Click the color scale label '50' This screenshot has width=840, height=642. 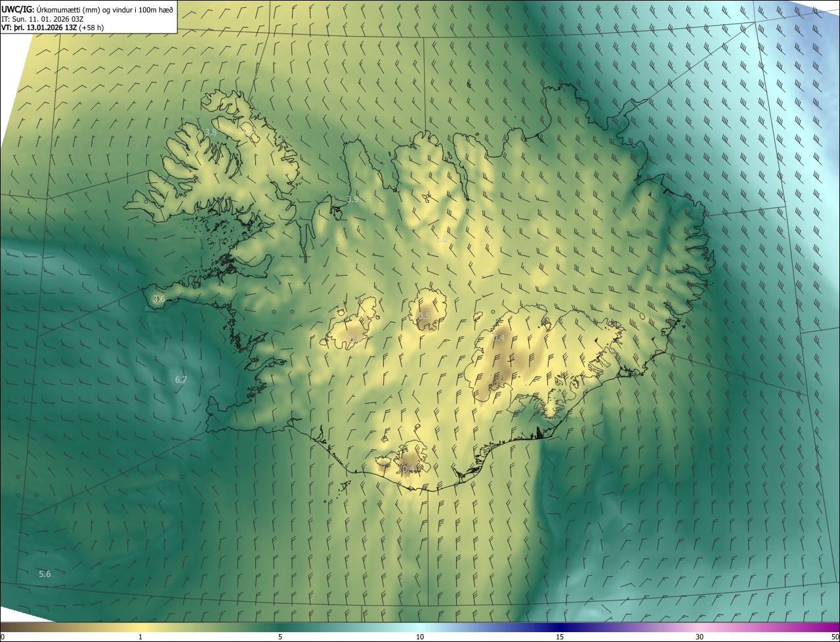click(834, 637)
